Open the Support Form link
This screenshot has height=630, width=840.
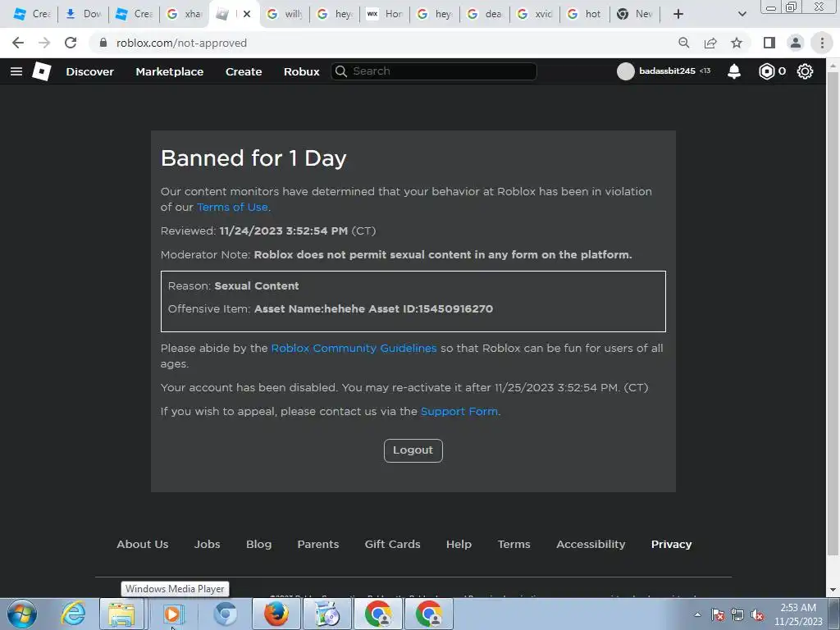pyautogui.click(x=459, y=412)
